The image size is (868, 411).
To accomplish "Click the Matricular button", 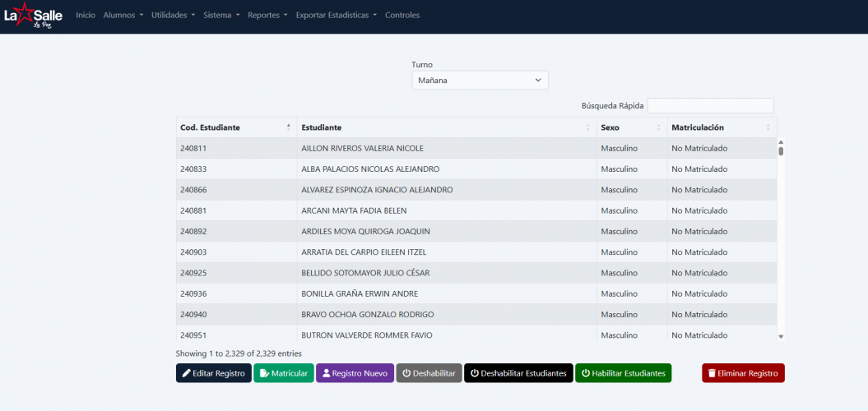I will pyautogui.click(x=284, y=373).
